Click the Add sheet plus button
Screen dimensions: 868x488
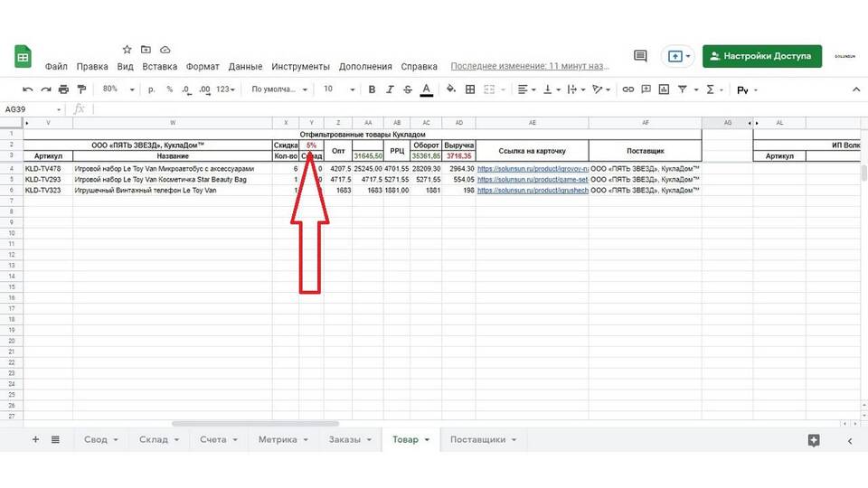pyautogui.click(x=36, y=439)
